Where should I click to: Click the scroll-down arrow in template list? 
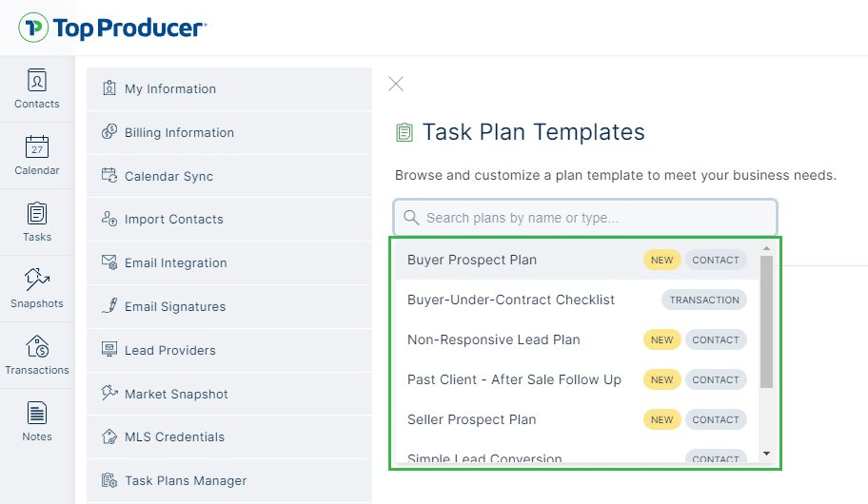tap(766, 454)
